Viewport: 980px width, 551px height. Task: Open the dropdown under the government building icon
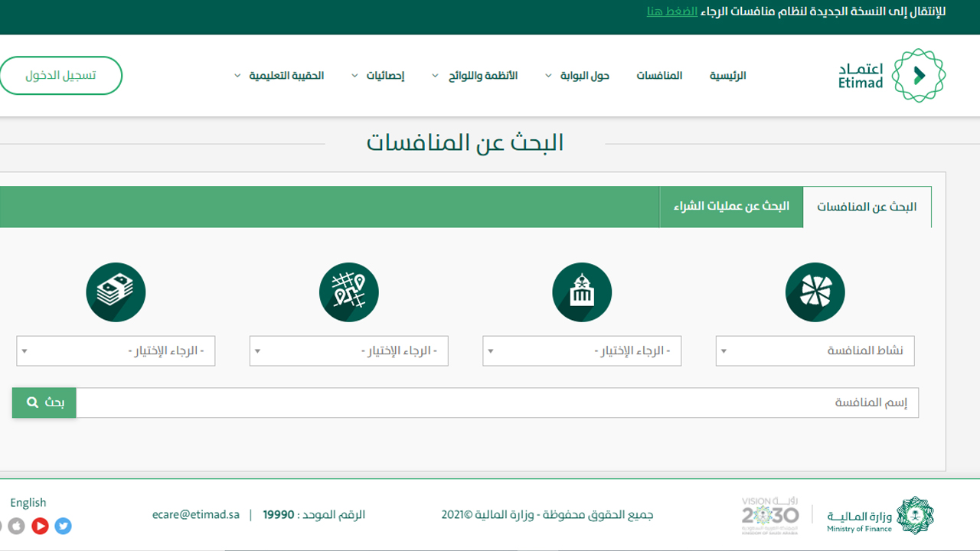[582, 351]
